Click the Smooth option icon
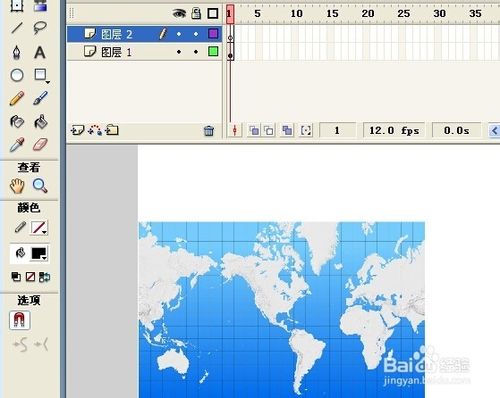 20,345
